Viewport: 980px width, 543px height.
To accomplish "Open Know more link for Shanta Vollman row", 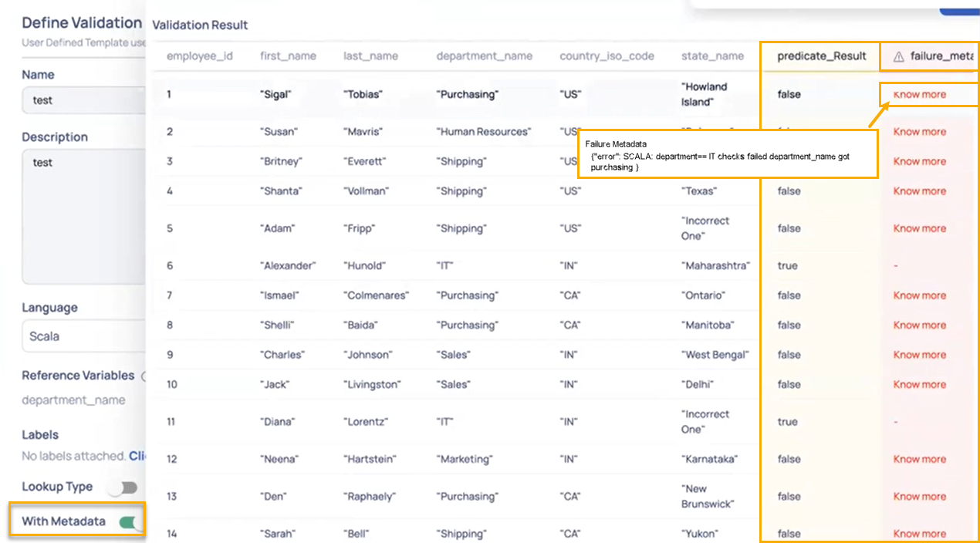I will 919,191.
